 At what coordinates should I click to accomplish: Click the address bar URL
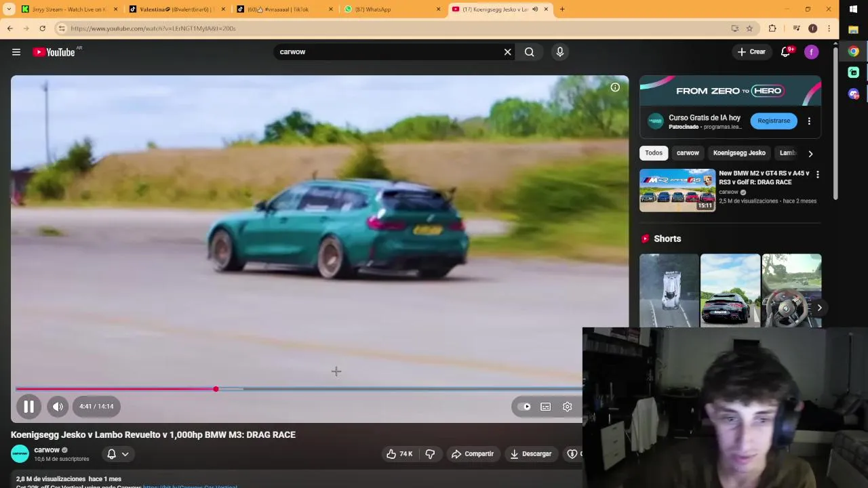(x=153, y=28)
